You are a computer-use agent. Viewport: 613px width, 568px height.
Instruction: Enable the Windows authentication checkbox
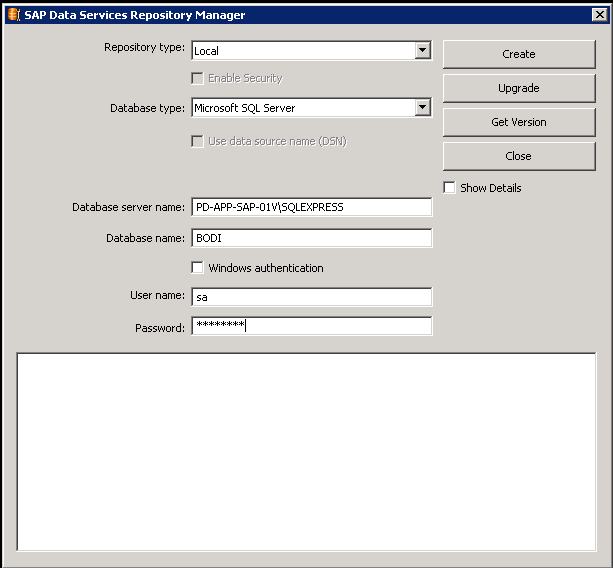click(x=197, y=268)
